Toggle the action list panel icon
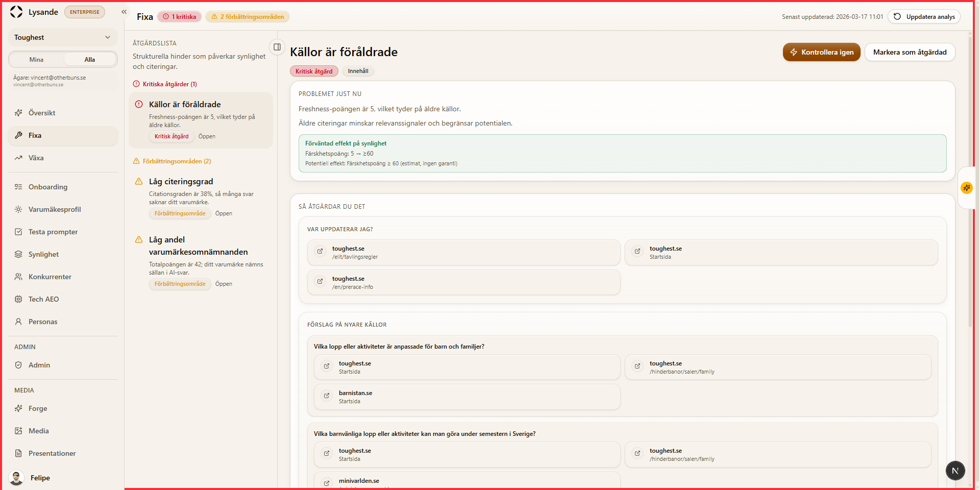This screenshot has height=490, width=980. (x=277, y=47)
